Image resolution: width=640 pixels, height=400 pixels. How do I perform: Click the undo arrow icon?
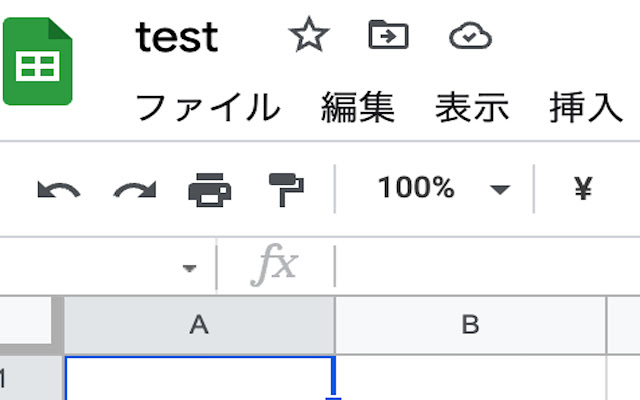58,190
